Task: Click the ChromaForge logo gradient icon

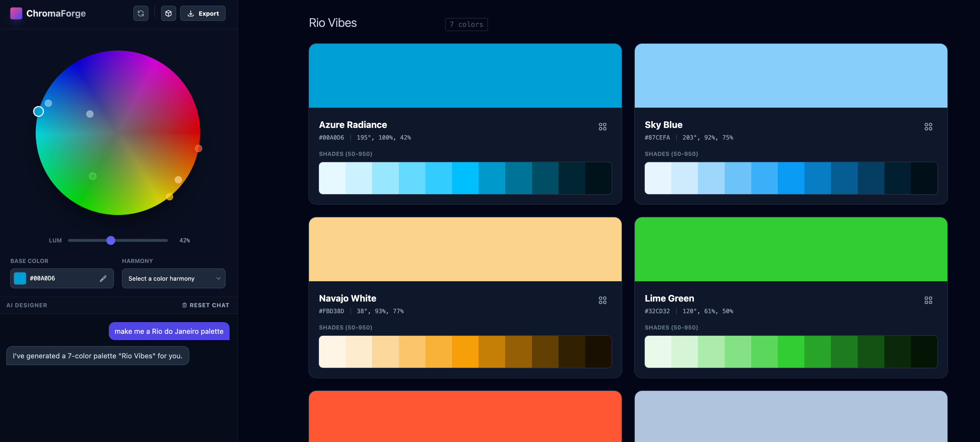Action: point(16,13)
